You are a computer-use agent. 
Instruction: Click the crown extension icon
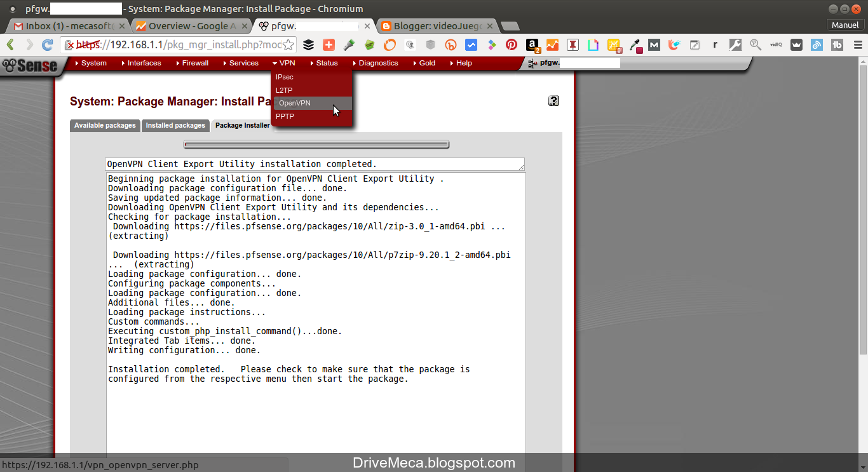(x=796, y=45)
